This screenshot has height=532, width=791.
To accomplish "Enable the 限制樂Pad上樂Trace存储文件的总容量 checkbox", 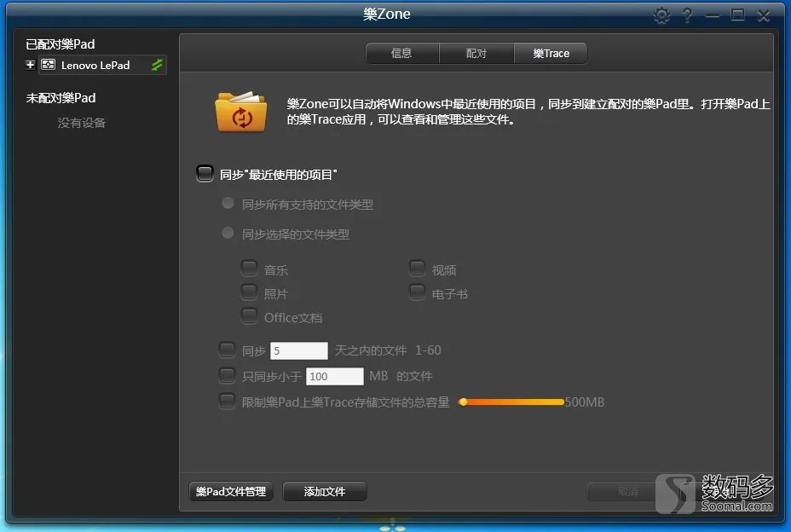I will tap(227, 402).
